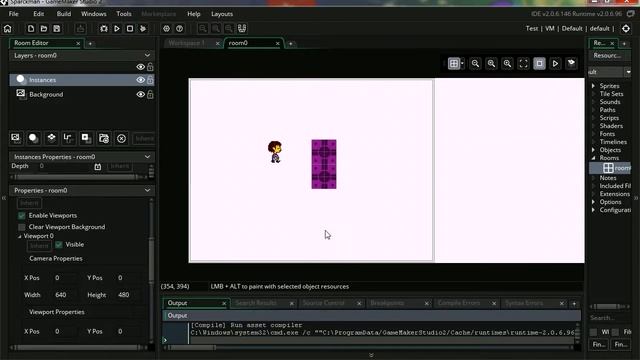Click the Inherit button beside Depth
Screen dimensions: 640x360
[x=120, y=166]
